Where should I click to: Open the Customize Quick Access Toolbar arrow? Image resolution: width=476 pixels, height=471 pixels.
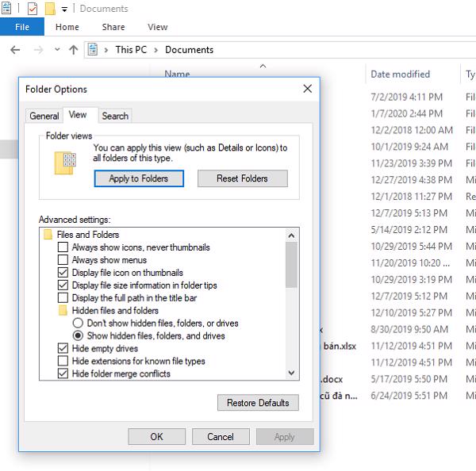tap(64, 10)
